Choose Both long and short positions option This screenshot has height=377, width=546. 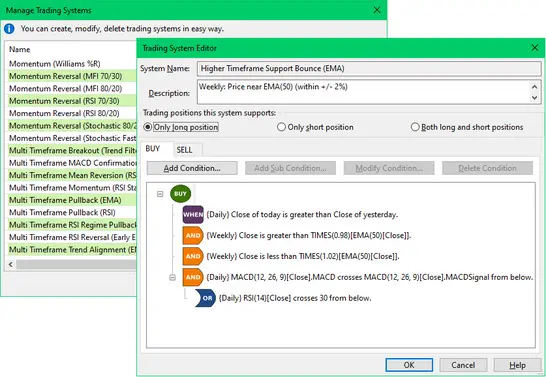tap(467, 127)
